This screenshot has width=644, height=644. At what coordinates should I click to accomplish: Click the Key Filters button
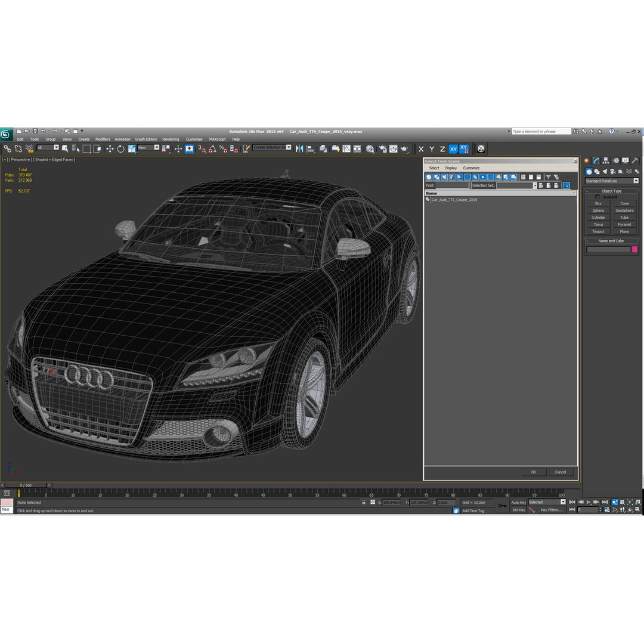[551, 510]
